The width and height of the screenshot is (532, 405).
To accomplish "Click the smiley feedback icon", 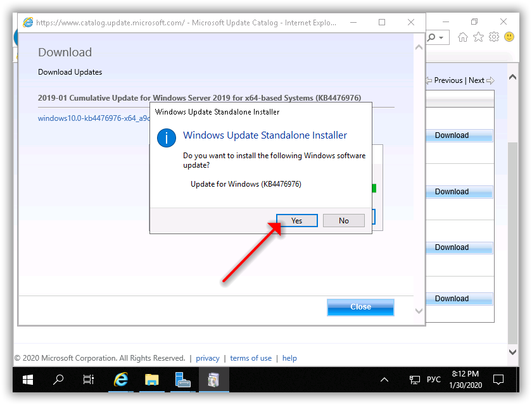I will tap(509, 37).
